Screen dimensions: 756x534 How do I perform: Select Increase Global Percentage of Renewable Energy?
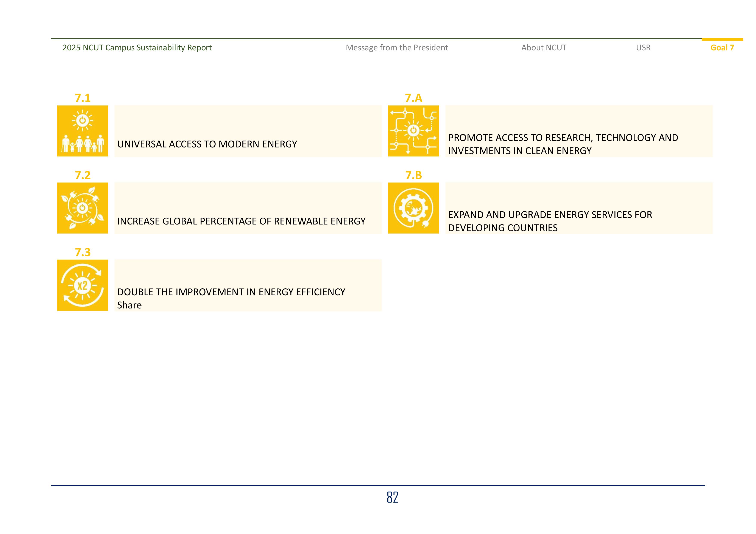pos(241,221)
